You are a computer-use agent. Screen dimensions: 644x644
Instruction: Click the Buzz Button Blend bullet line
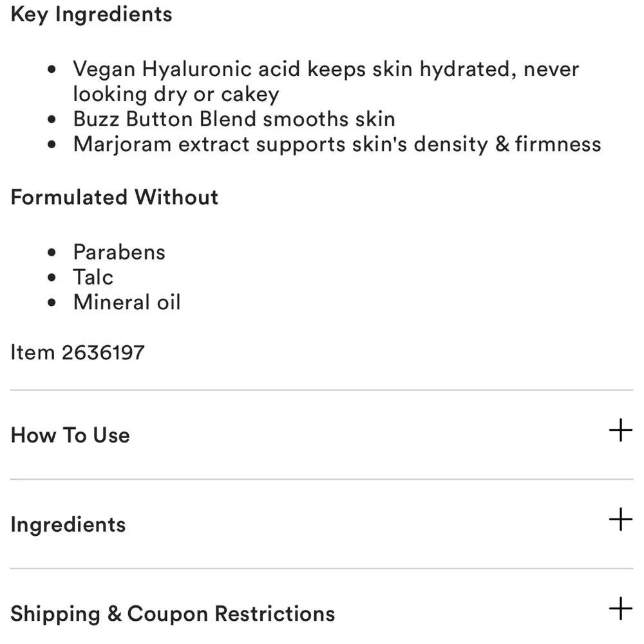pos(234,119)
